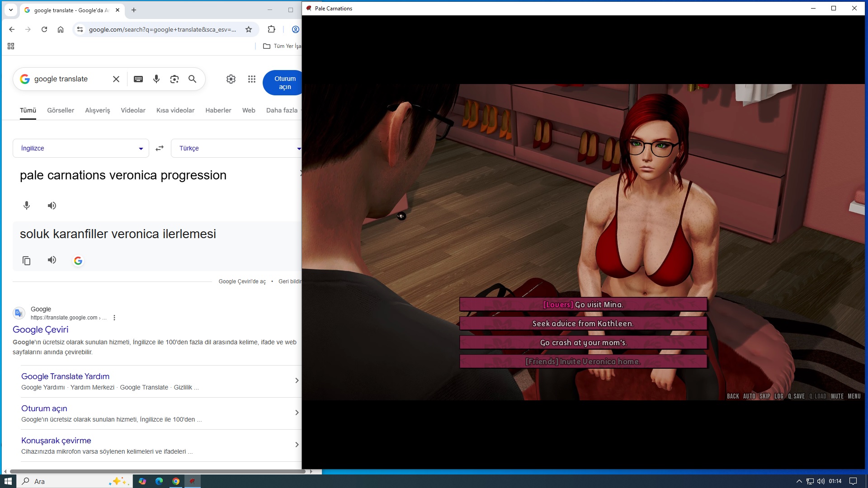The image size is (868, 488).
Task: Expand the Google Translate Yardım sitelink chevron
Action: point(297,380)
